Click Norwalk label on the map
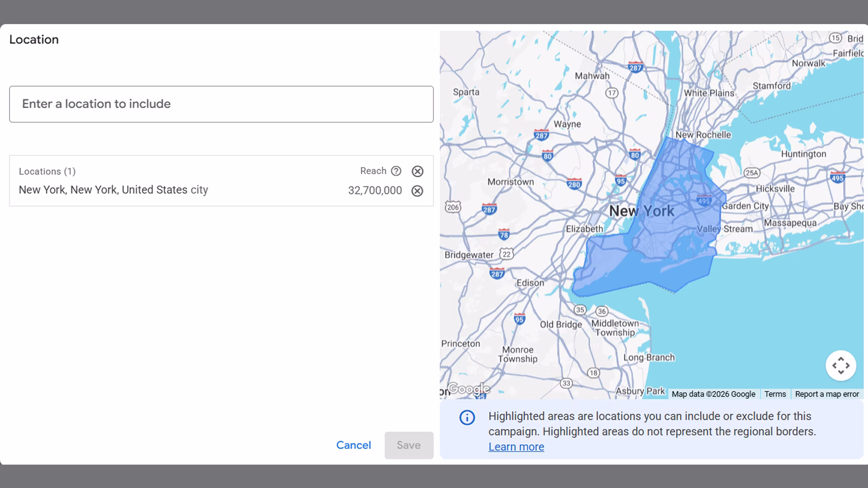This screenshot has width=868, height=488. pos(808,63)
